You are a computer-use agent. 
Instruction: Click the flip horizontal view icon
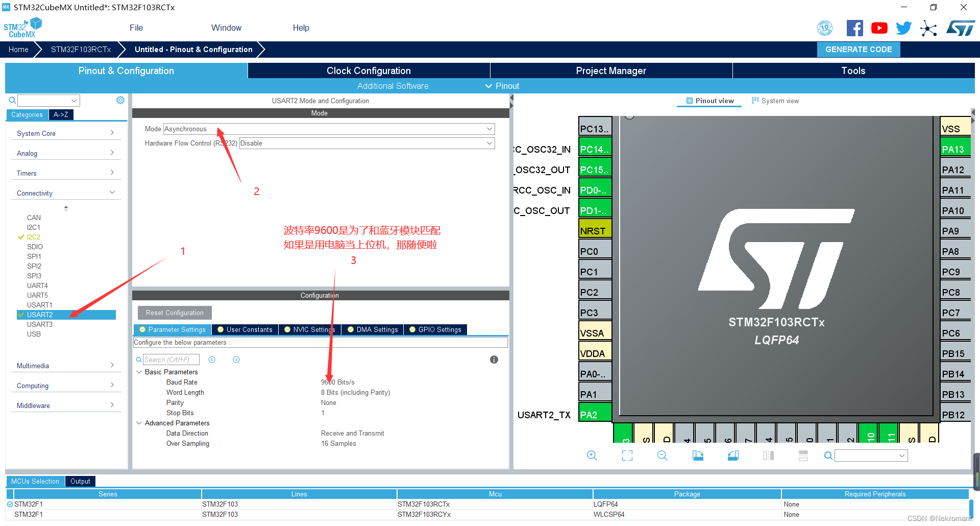tap(768, 456)
